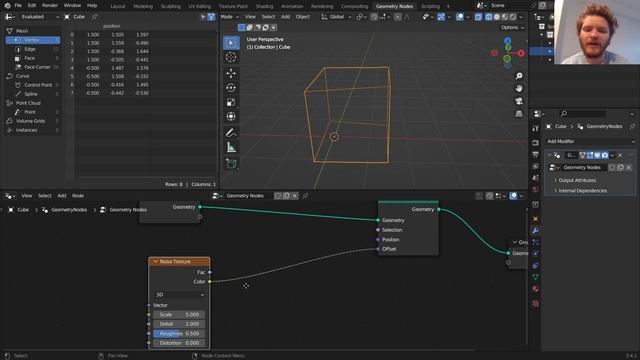Open the Modifier wrench tab in Properties
Image resolution: width=640 pixels, height=360 pixels.
(x=536, y=231)
